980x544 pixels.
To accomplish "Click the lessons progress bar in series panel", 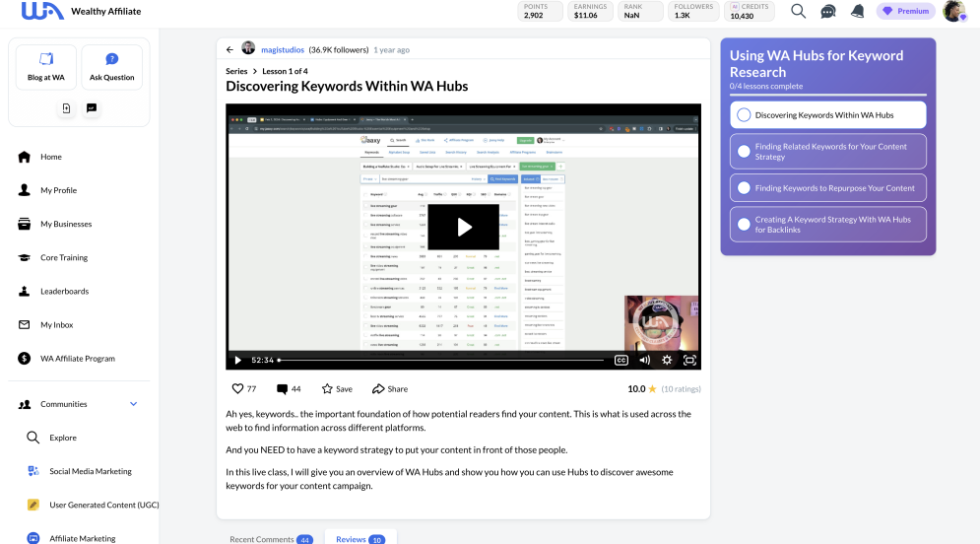I will 828,95.
